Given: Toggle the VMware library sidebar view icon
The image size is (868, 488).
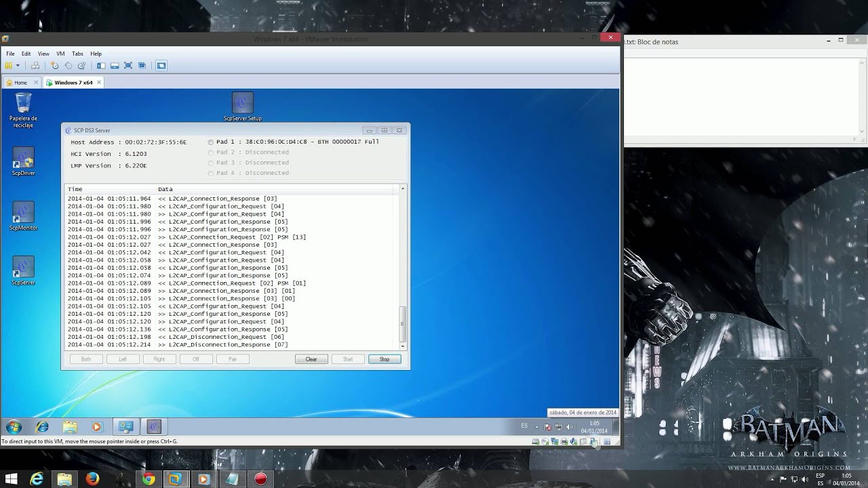Looking at the screenshot, I should [x=101, y=66].
